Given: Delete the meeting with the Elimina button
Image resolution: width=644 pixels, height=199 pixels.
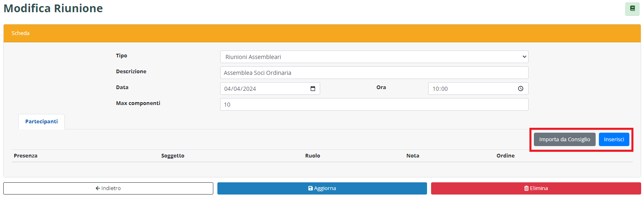Looking at the screenshot, I should click(536, 188).
